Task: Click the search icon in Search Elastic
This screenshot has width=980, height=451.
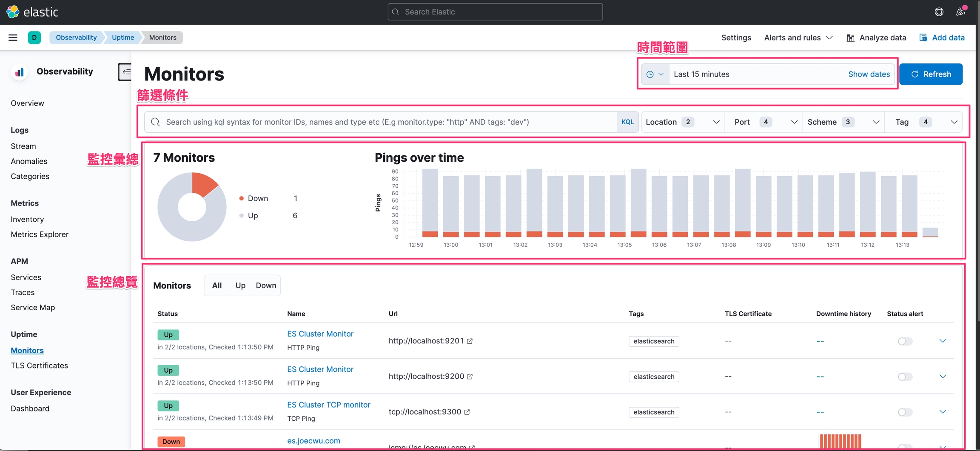Action: pyautogui.click(x=396, y=12)
